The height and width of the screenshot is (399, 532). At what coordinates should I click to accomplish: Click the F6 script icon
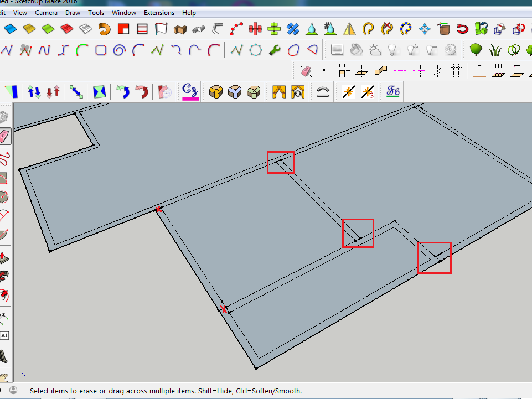(393, 92)
